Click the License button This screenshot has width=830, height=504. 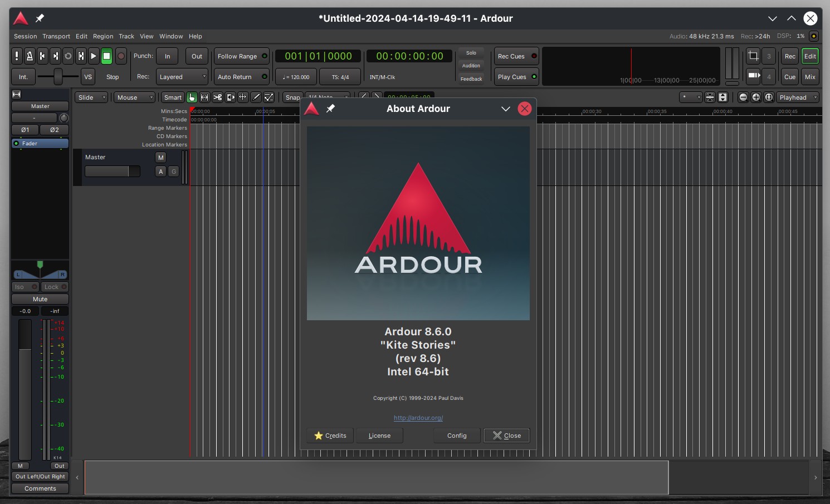coord(379,436)
